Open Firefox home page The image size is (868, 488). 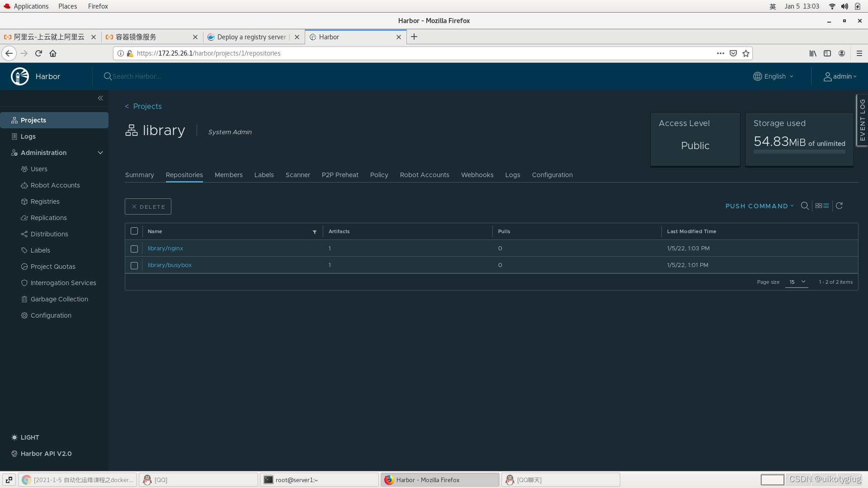click(53, 53)
